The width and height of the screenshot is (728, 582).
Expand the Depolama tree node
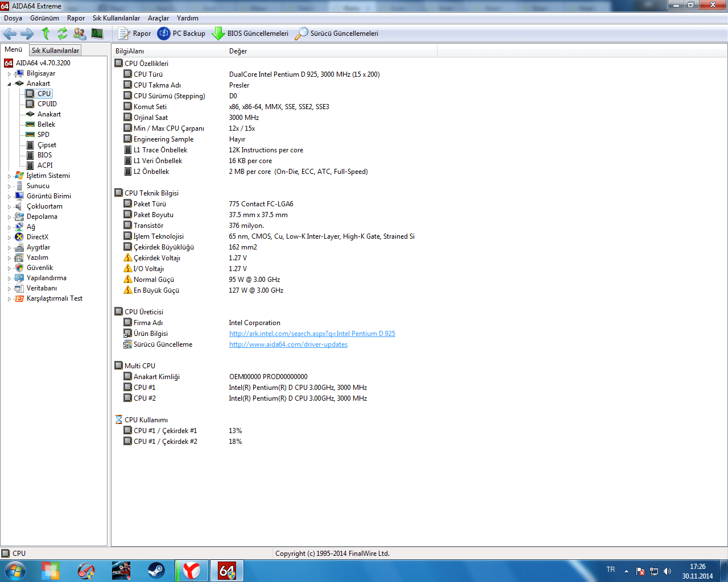9,217
